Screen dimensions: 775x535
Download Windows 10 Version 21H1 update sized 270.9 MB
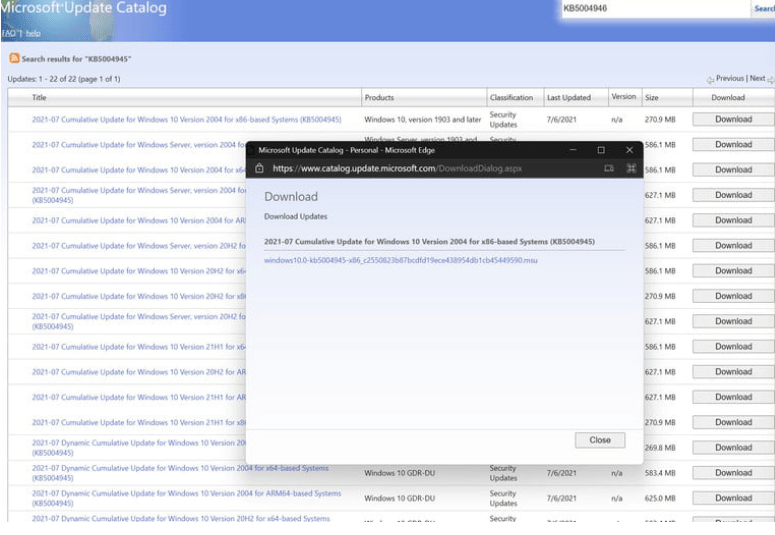point(733,422)
